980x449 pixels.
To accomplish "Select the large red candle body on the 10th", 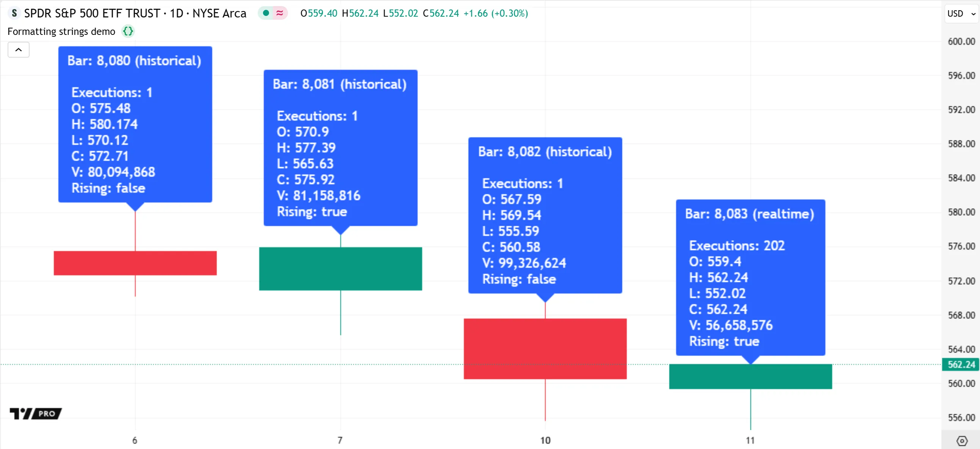I will (545, 349).
